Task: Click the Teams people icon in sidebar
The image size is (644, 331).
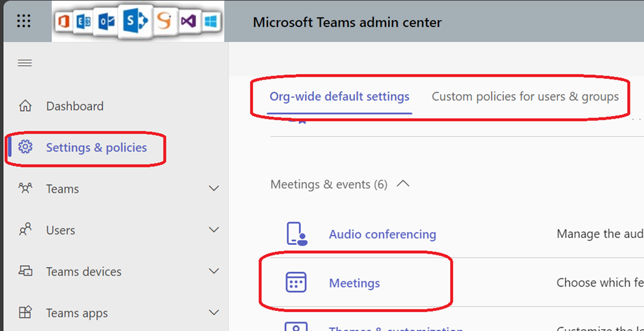Action: 25,188
